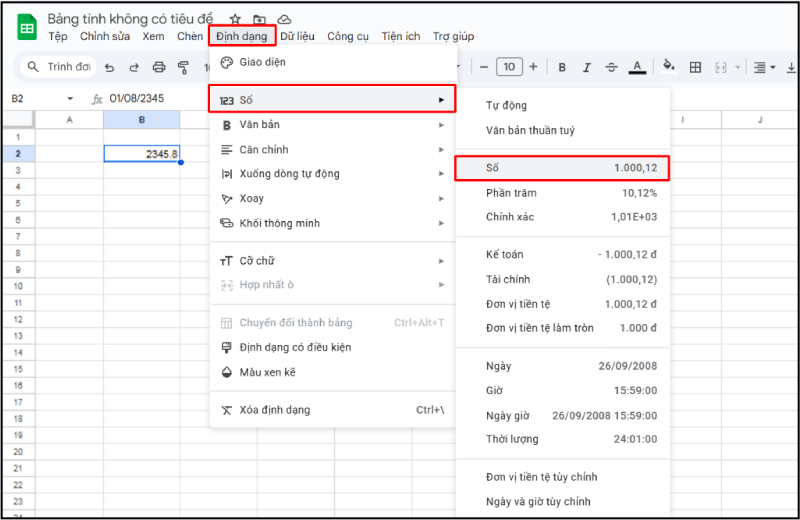Image resolution: width=800 pixels, height=520 pixels.
Task: Open the text color picker
Action: tap(637, 67)
